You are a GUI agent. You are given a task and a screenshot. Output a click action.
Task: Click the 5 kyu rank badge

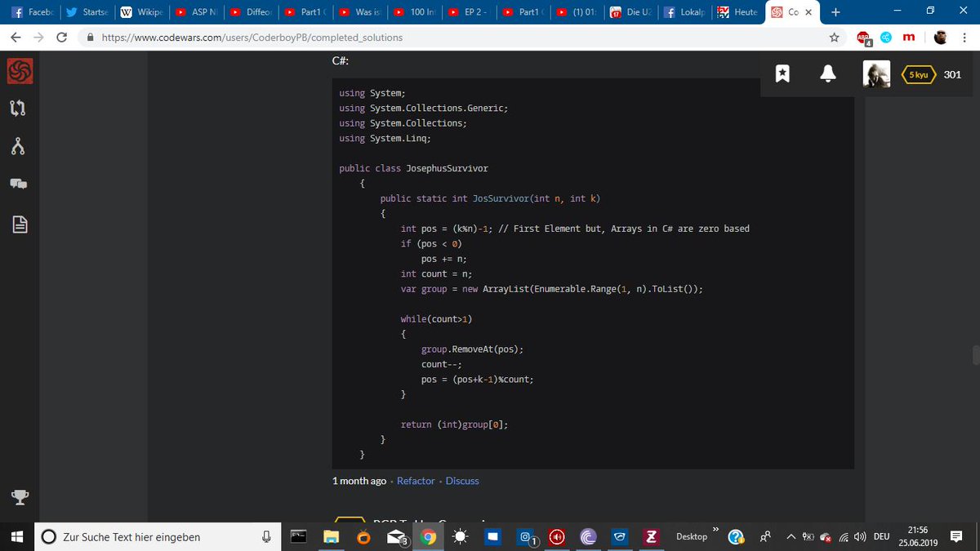917,74
